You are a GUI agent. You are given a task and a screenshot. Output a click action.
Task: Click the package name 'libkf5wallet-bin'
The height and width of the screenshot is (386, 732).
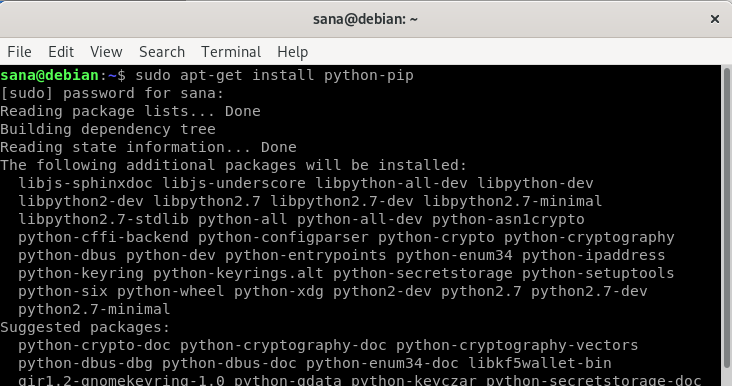(x=540, y=363)
